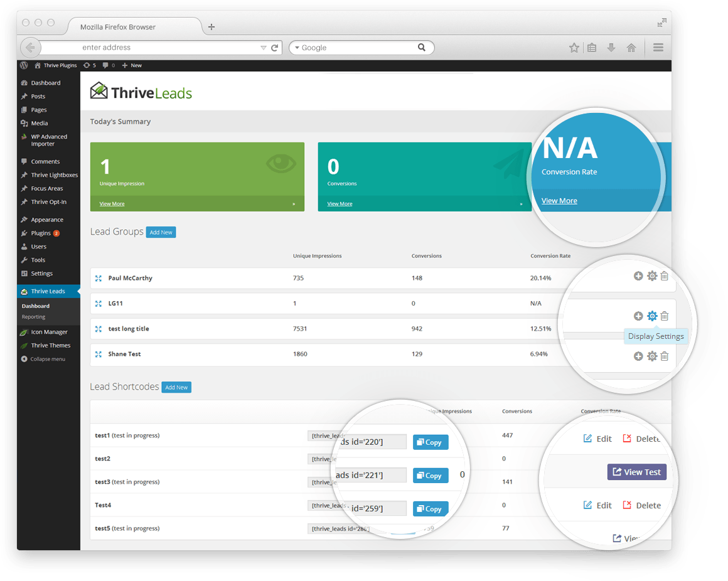Viewport: 728px width, 581px height.
Task: Expand the Shane Test lead group
Action: (99, 354)
